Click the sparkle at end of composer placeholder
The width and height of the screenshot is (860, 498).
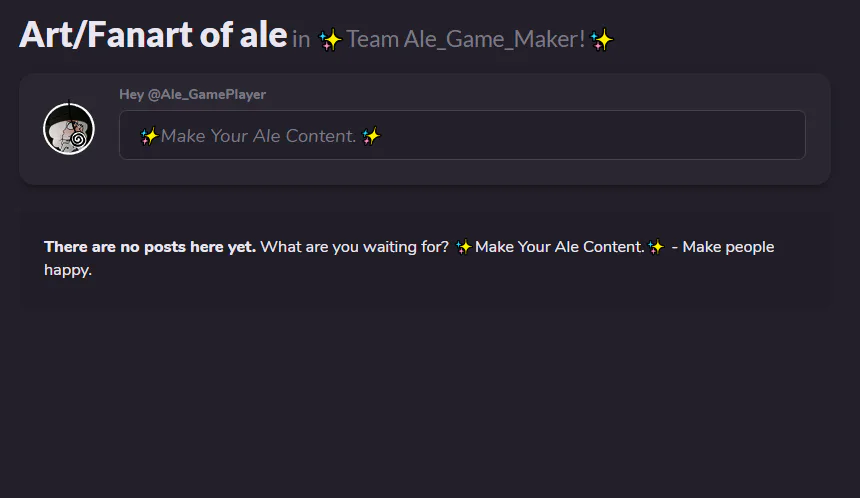click(x=371, y=136)
